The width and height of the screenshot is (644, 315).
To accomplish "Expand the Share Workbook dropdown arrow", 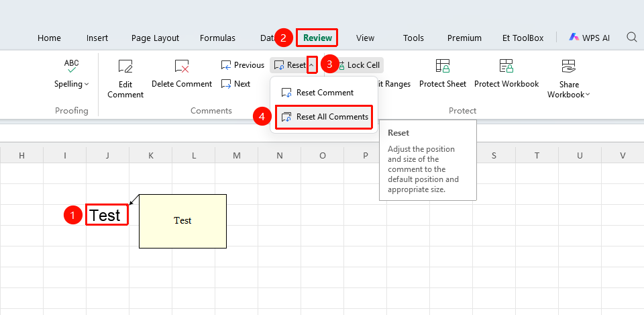I will pos(588,95).
